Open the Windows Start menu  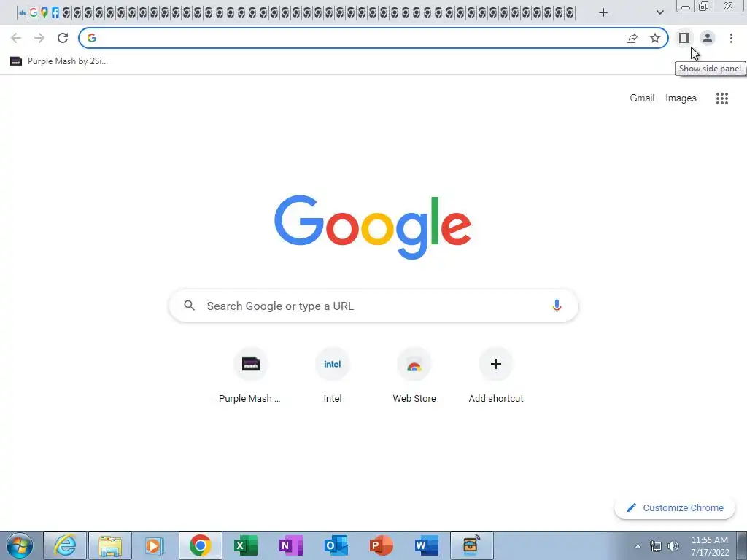click(x=20, y=545)
